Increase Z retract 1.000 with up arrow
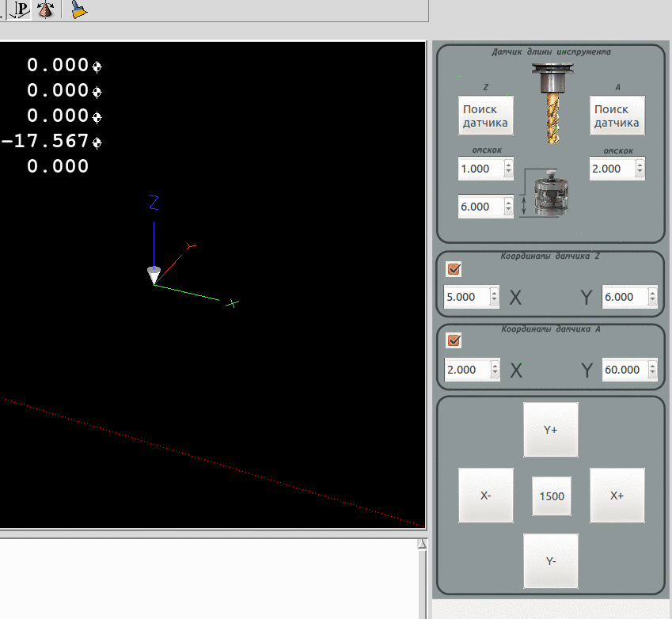The width and height of the screenshot is (672, 619). pos(508,164)
